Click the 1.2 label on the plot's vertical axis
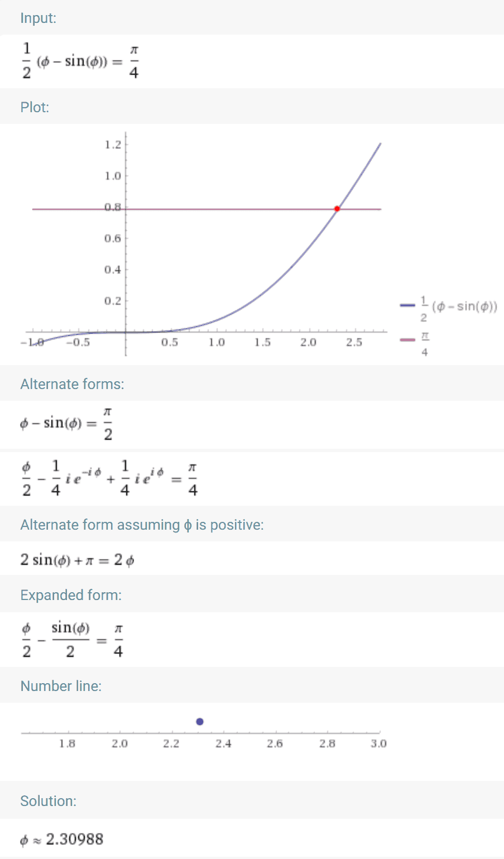This screenshot has height=859, width=504. click(113, 145)
